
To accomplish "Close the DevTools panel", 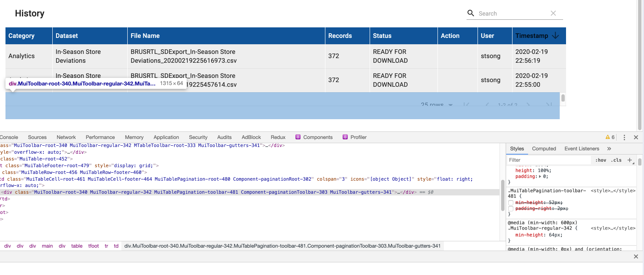I will click(x=636, y=137).
